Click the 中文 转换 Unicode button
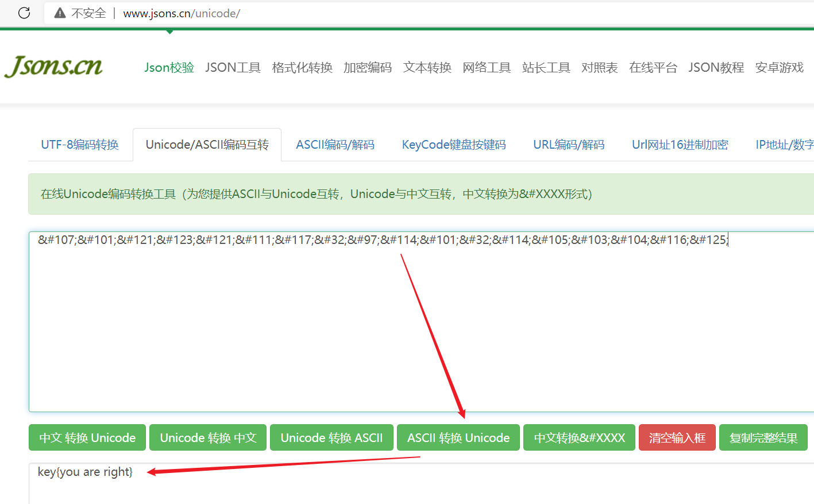The width and height of the screenshot is (814, 504). pos(87,437)
